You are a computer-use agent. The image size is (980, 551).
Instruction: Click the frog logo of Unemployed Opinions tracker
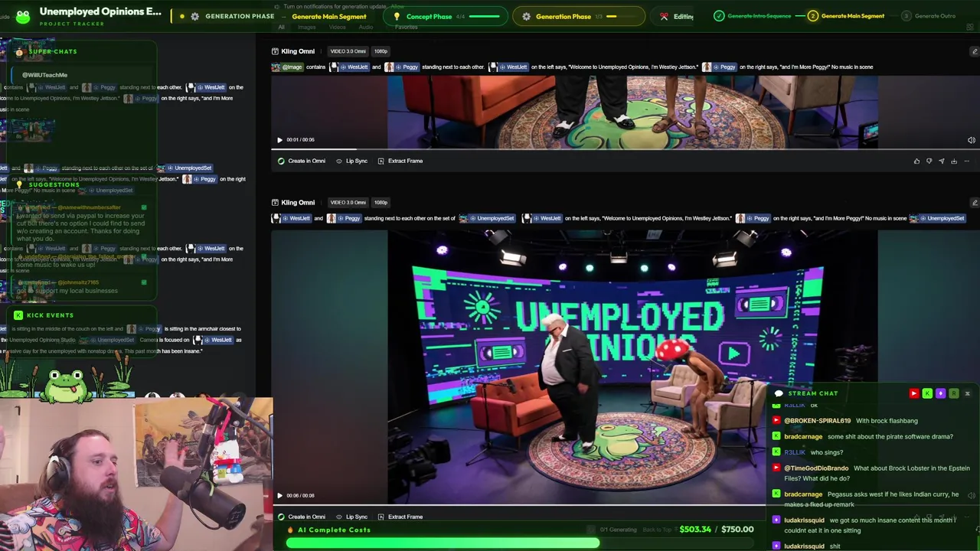pos(23,16)
